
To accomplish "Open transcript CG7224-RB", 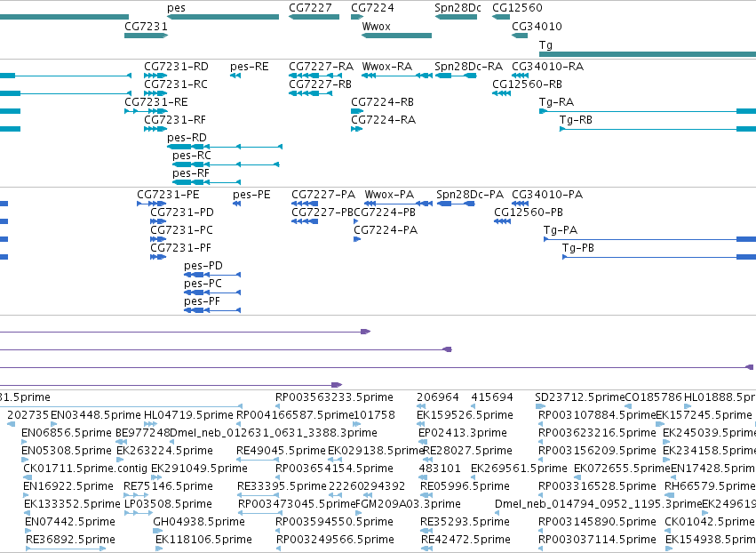I will [x=382, y=102].
